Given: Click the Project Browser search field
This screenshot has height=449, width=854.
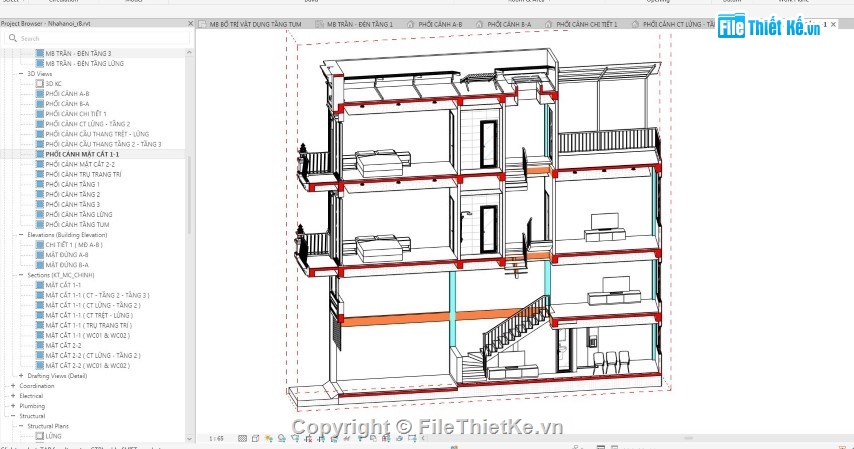Looking at the screenshot, I should (98, 38).
